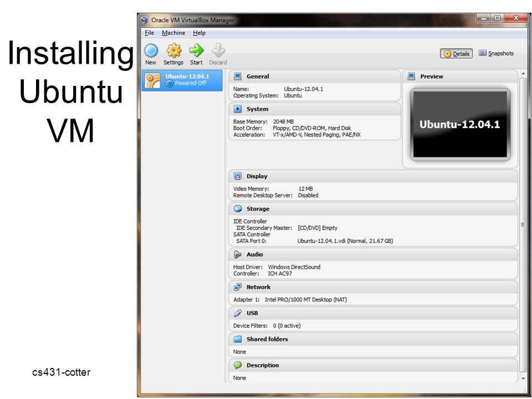This screenshot has height=399, width=532.
Task: Open the Network section header link
Action: 258,287
